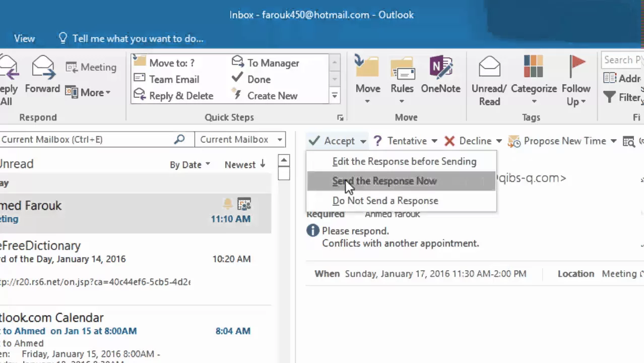Click the Meeting reply icon

[91, 67]
